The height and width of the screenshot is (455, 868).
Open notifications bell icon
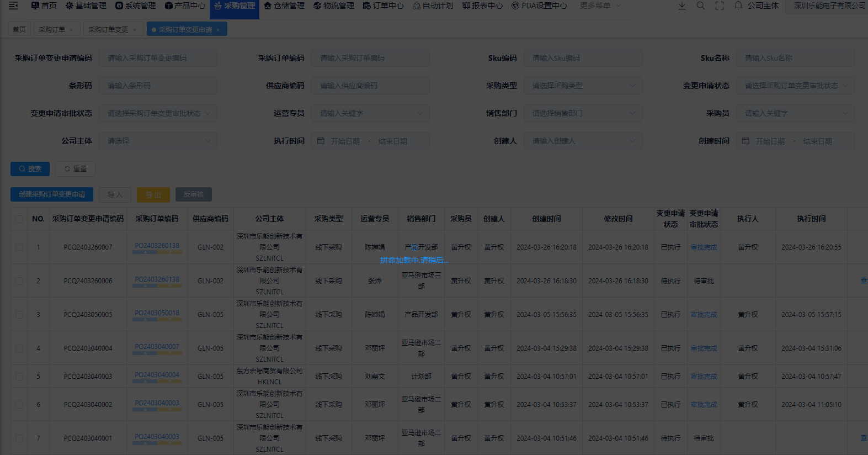(x=738, y=6)
